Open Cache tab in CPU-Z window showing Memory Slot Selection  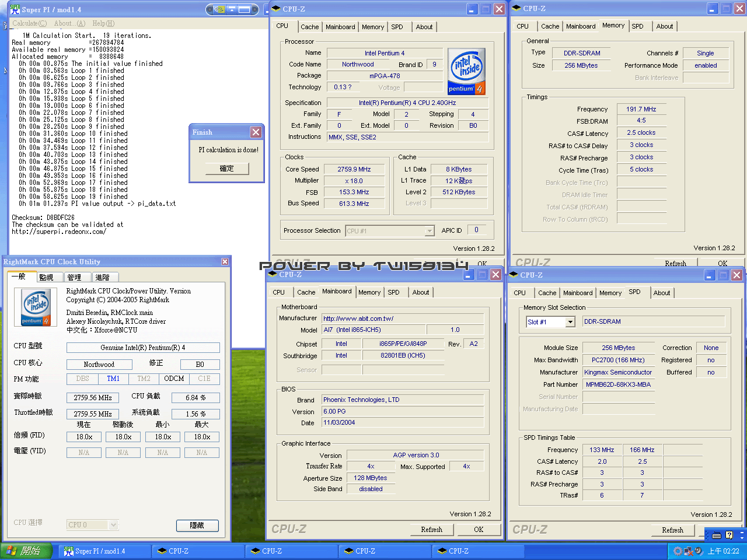(x=547, y=293)
